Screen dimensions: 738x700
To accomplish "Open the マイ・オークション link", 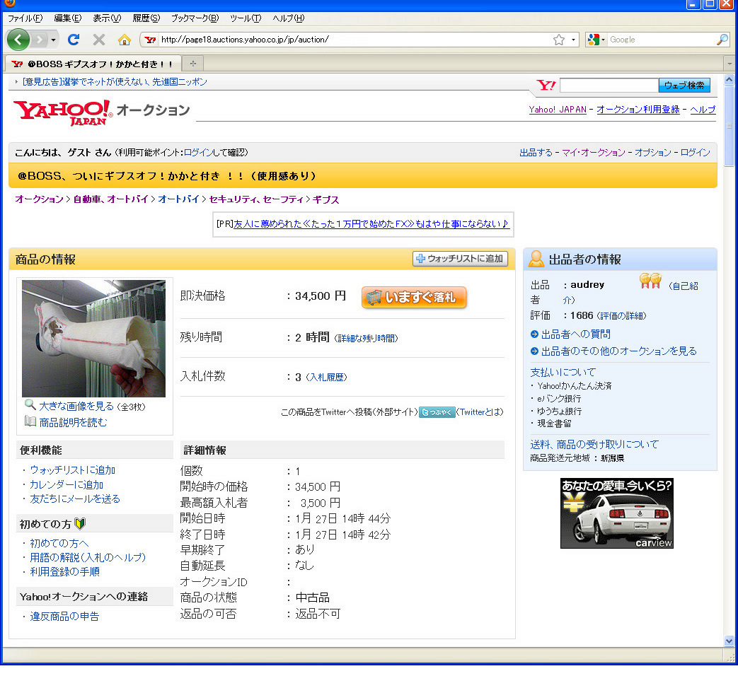I will tap(593, 153).
